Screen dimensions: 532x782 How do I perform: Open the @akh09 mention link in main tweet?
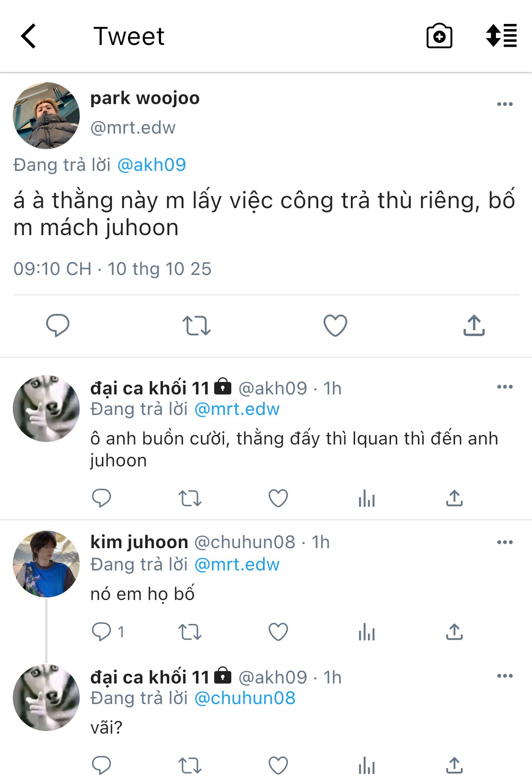point(152,165)
